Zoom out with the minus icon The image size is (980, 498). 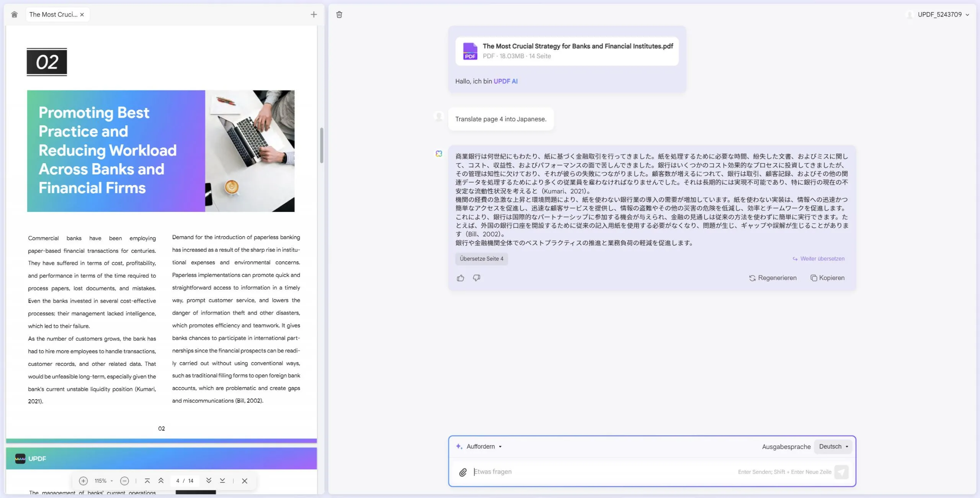click(x=124, y=481)
